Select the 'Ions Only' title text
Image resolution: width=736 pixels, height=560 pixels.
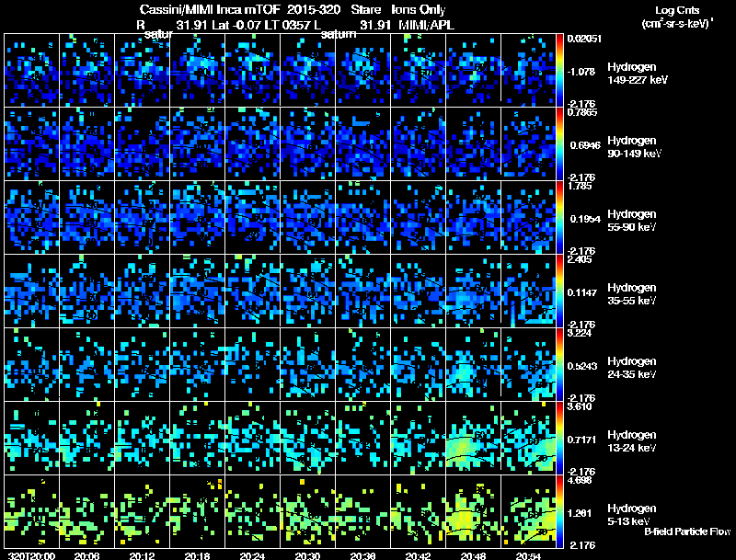[419, 10]
